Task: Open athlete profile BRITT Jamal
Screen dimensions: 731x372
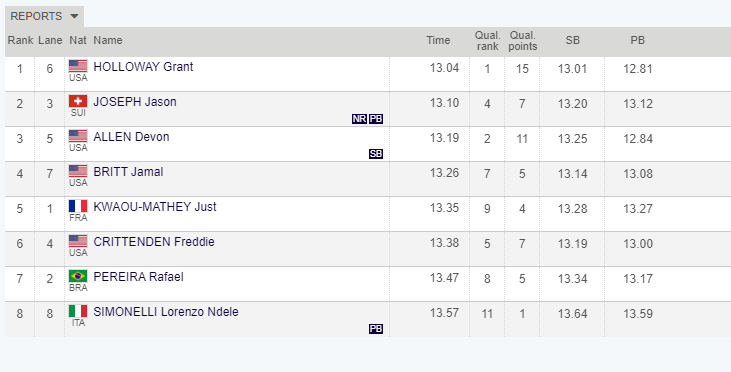Action: click(x=128, y=172)
